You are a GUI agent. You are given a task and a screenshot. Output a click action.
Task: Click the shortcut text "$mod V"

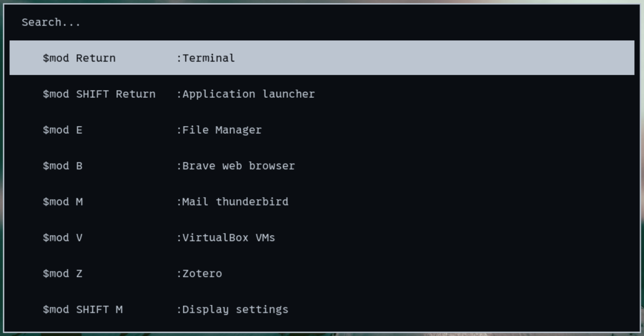[x=63, y=238]
